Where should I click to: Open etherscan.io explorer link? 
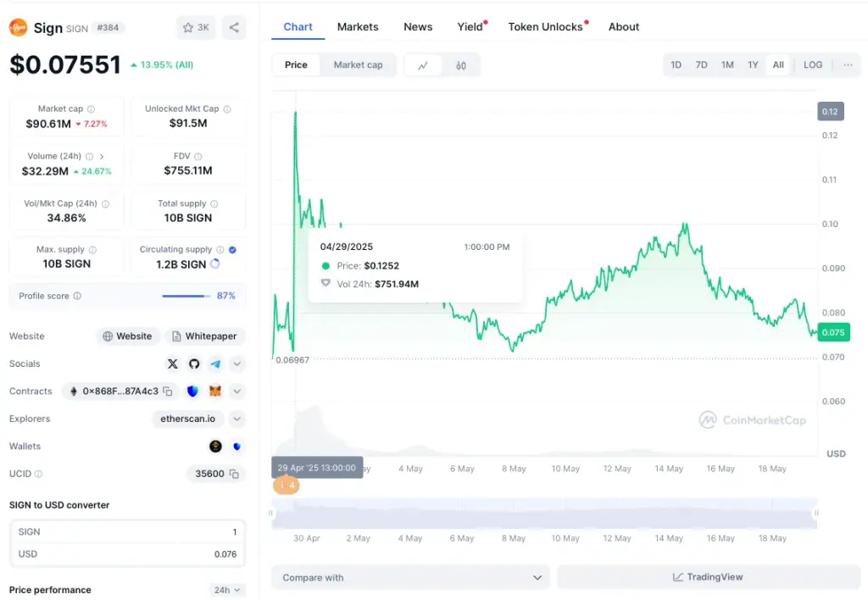coord(187,419)
